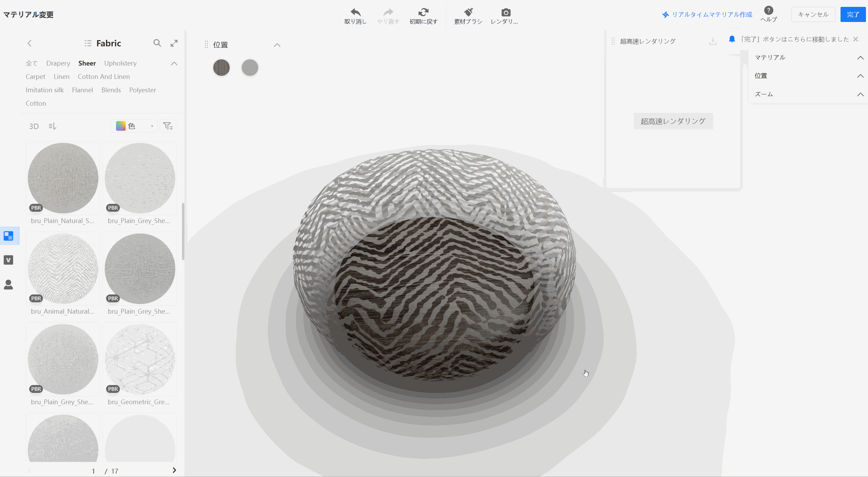868x477 pixels.
Task: Select the Drapery category tab
Action: tap(58, 63)
